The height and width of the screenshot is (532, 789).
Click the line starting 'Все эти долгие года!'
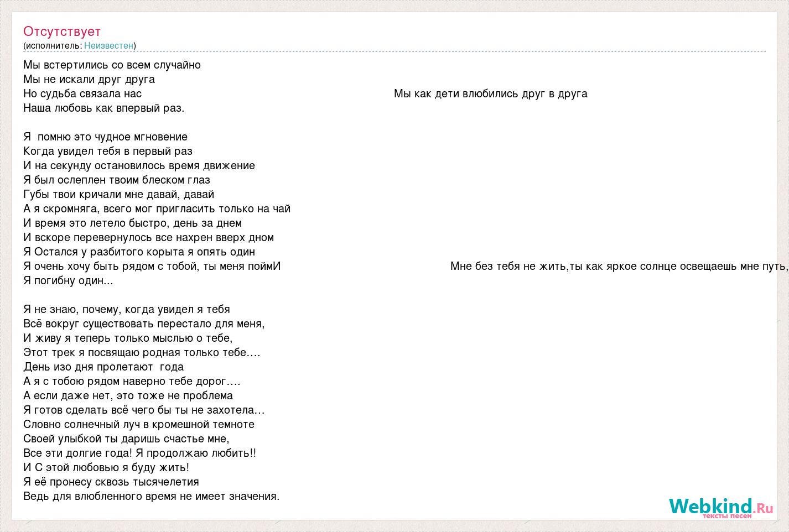point(140,453)
